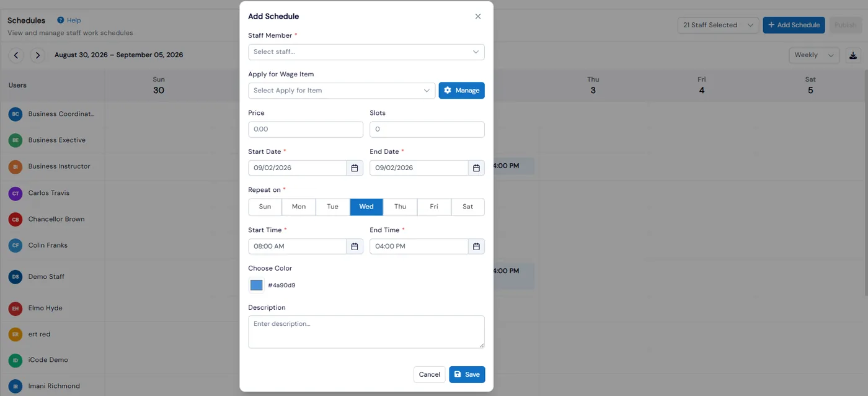Go to the previous week arrow
The width and height of the screenshot is (868, 396).
coord(16,55)
